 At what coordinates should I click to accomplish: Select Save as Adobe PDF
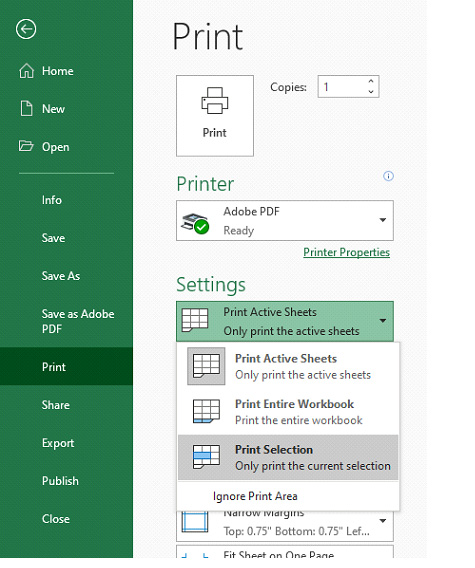(x=78, y=321)
